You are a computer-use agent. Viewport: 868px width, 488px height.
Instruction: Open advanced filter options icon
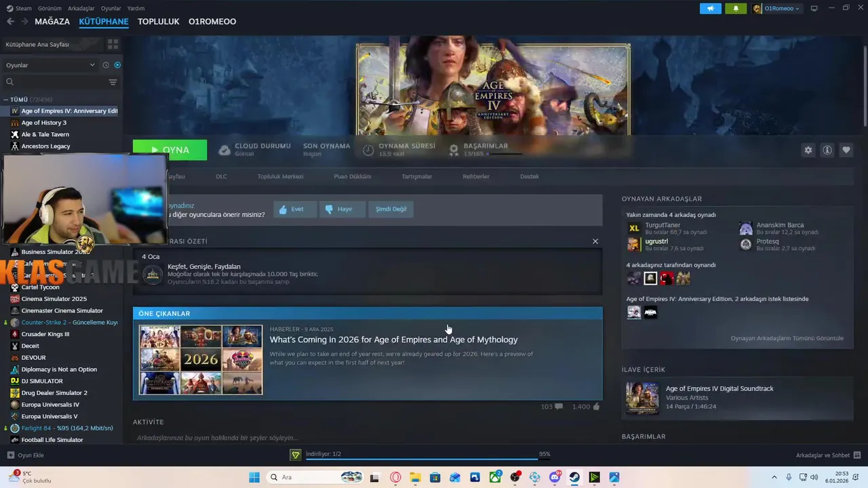113,82
